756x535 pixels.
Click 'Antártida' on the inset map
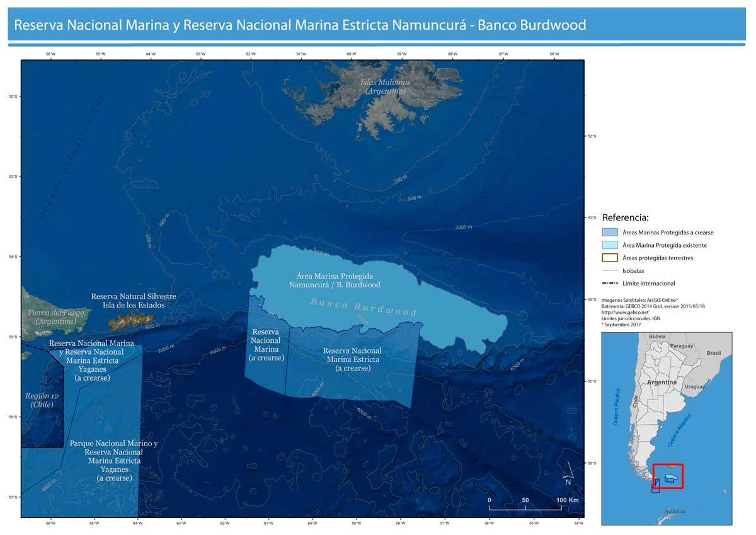point(673,511)
